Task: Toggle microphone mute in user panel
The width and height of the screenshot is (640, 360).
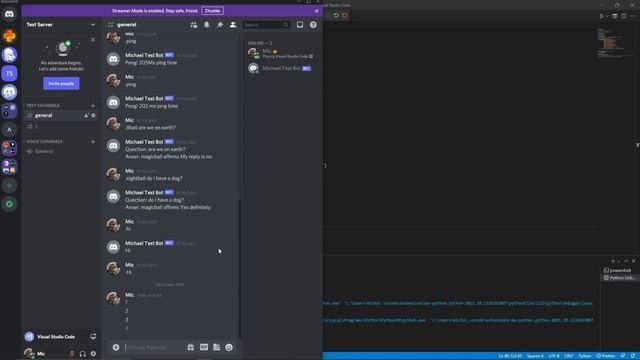Action: [x=72, y=353]
